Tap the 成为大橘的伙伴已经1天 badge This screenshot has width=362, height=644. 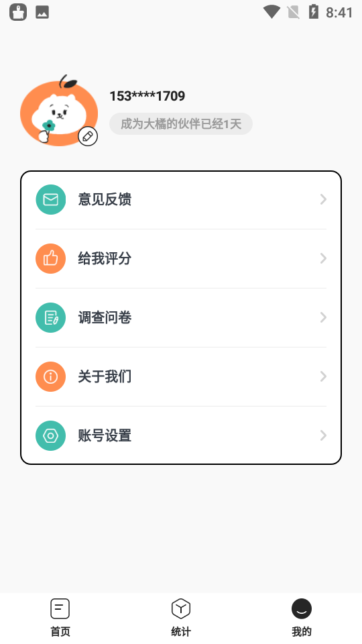point(180,123)
